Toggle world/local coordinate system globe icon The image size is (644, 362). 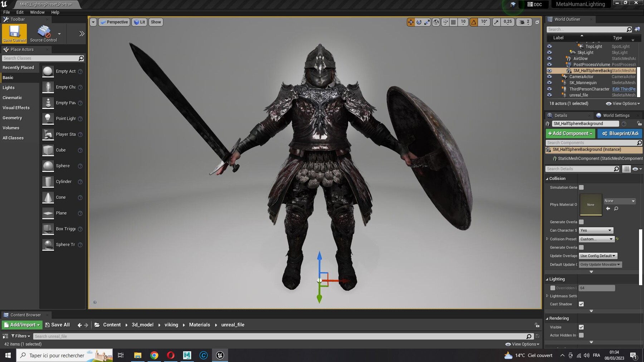click(436, 22)
